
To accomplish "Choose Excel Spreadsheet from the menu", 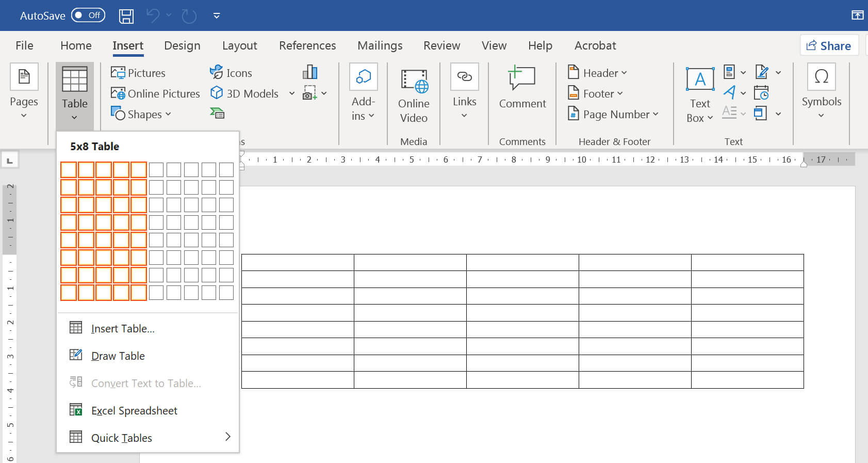I will [x=148, y=410].
